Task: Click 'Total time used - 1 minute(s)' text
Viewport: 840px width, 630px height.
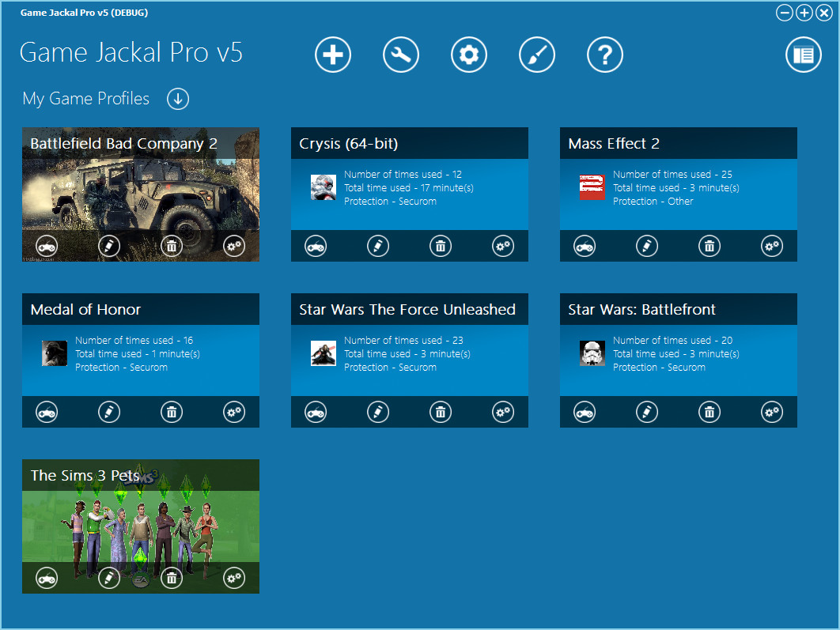Action: (x=138, y=354)
